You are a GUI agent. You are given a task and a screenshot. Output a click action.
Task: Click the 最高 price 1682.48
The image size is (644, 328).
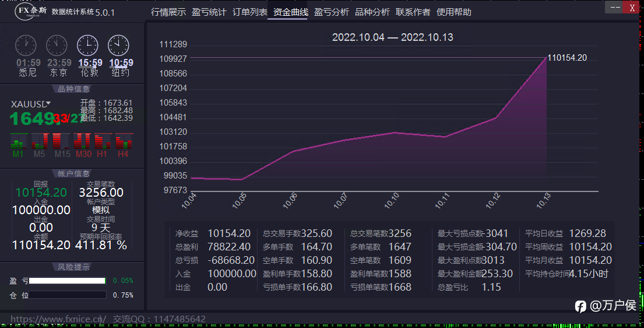[x=118, y=110]
